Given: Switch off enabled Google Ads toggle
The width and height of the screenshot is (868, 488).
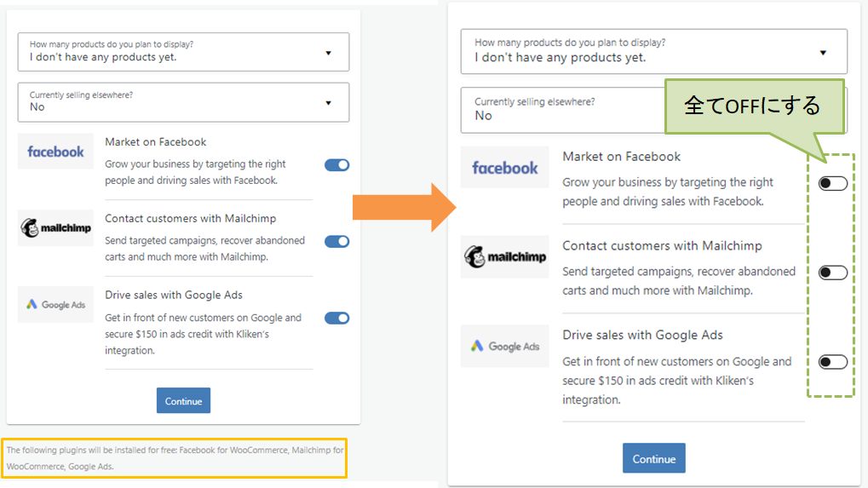Looking at the screenshot, I should [336, 318].
